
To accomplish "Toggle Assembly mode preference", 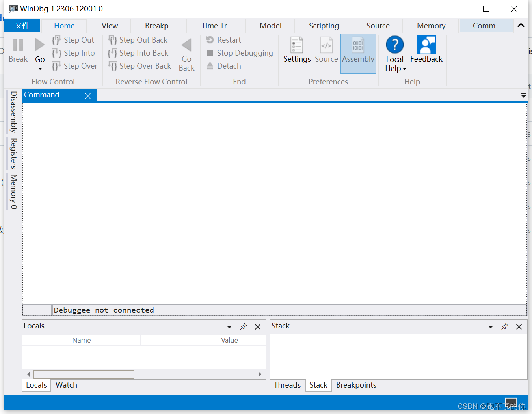I will point(358,54).
